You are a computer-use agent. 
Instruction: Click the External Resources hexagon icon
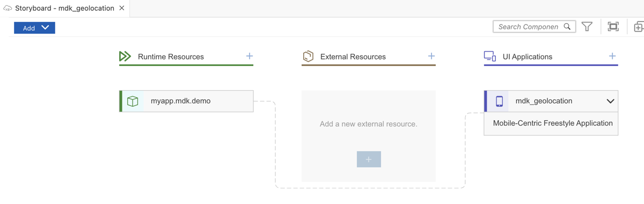coord(308,56)
